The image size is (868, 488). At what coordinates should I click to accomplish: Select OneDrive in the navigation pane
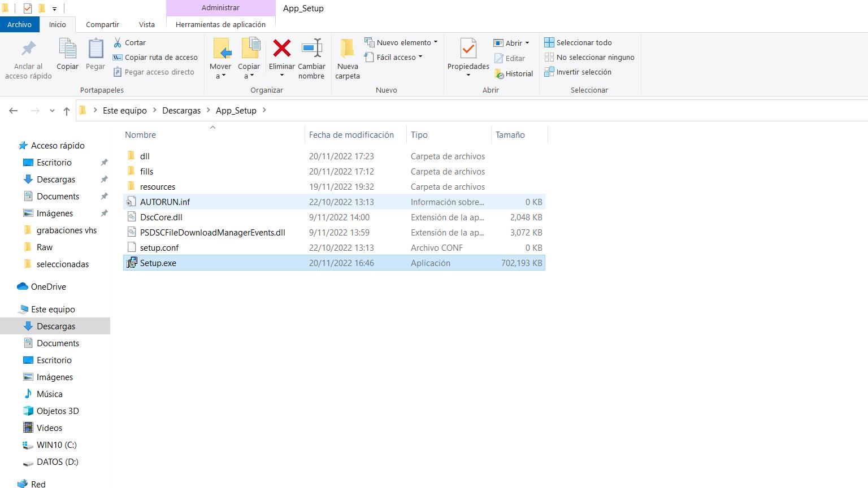[48, 286]
